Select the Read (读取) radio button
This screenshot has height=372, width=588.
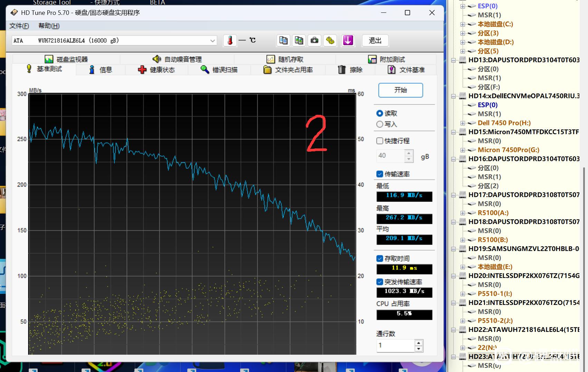[380, 113]
